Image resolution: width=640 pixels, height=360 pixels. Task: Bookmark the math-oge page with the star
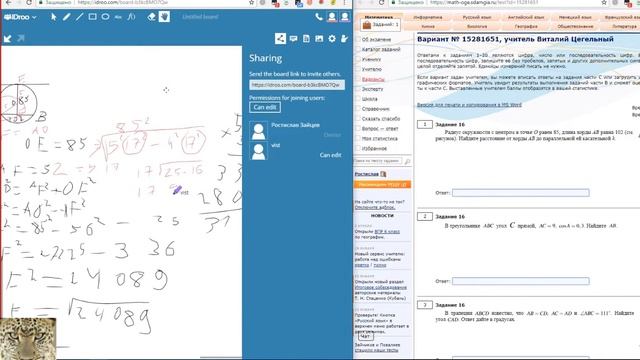[x=604, y=2]
